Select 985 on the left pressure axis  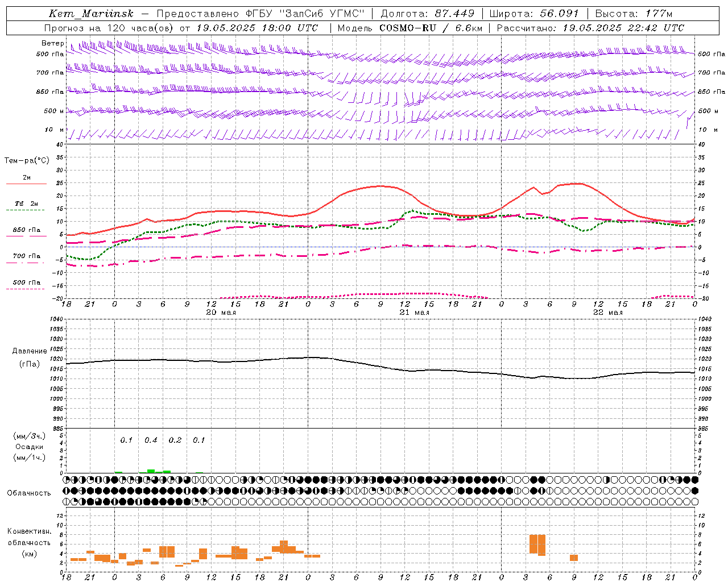tap(57, 429)
